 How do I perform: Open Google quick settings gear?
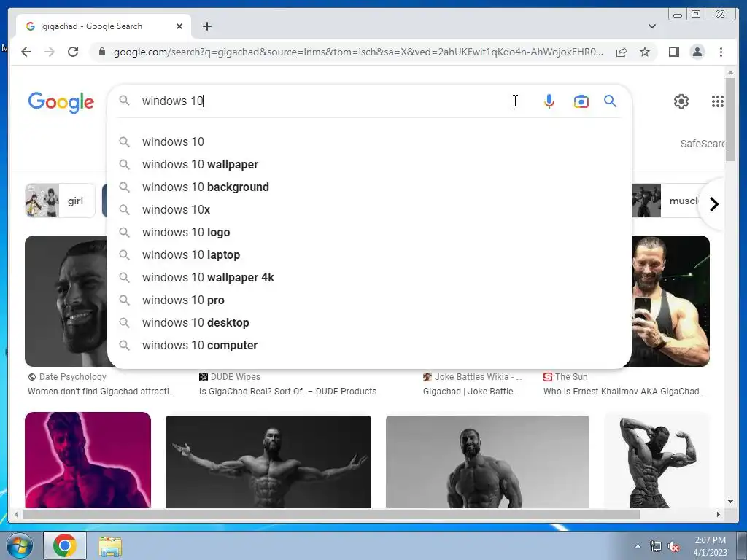(x=681, y=101)
